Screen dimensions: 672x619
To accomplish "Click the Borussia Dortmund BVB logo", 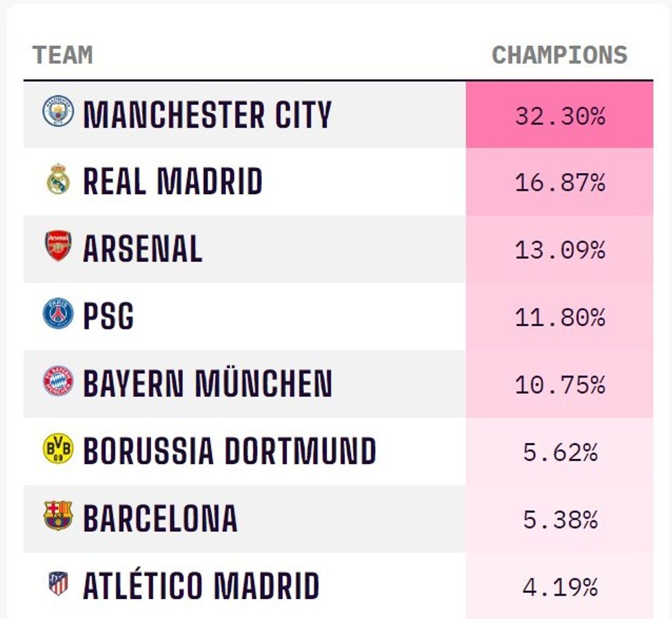I will [x=58, y=449].
